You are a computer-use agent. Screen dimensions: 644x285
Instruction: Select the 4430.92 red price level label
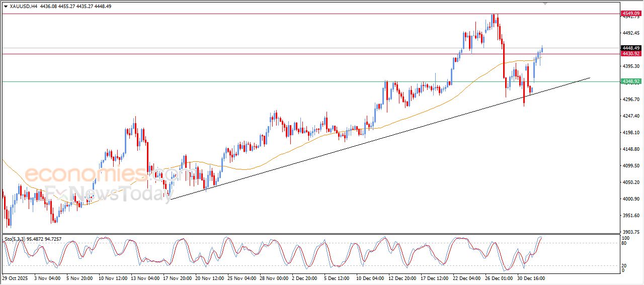point(630,54)
